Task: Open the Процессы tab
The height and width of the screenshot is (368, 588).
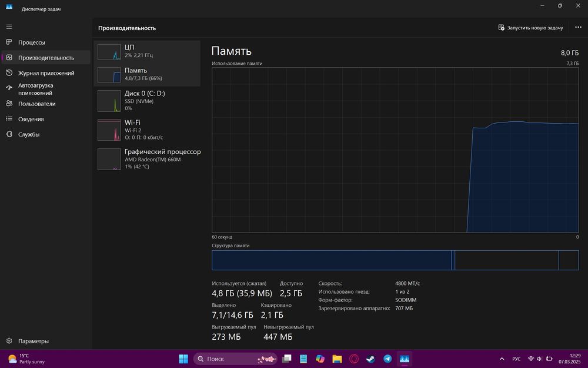Action: 46,42
